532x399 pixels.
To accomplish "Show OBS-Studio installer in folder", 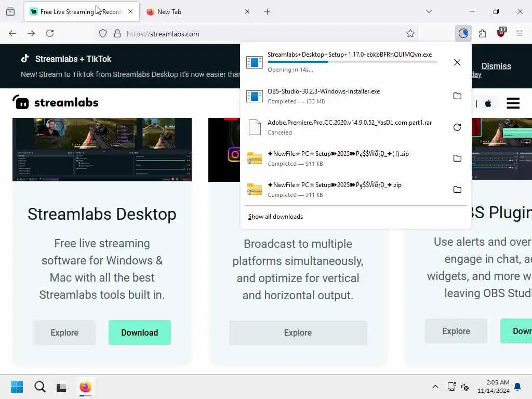I will pos(457,96).
